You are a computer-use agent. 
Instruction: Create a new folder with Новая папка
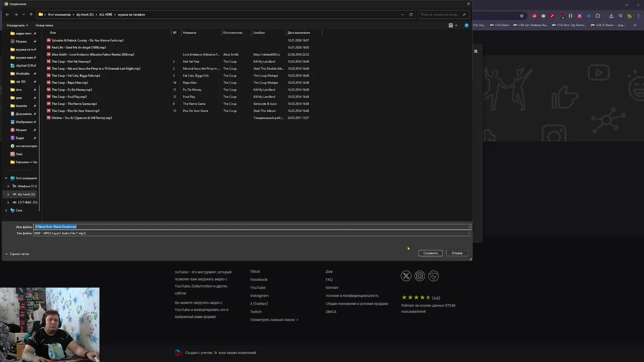(44, 25)
